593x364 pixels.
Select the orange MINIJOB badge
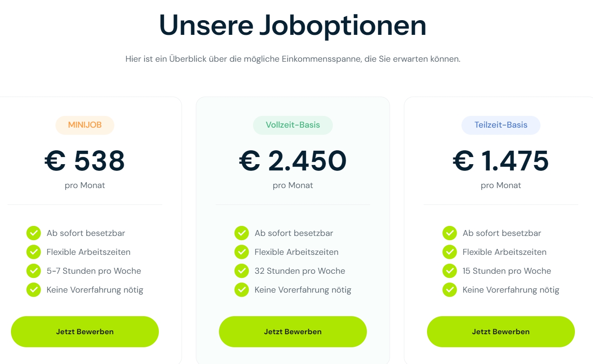(x=85, y=125)
